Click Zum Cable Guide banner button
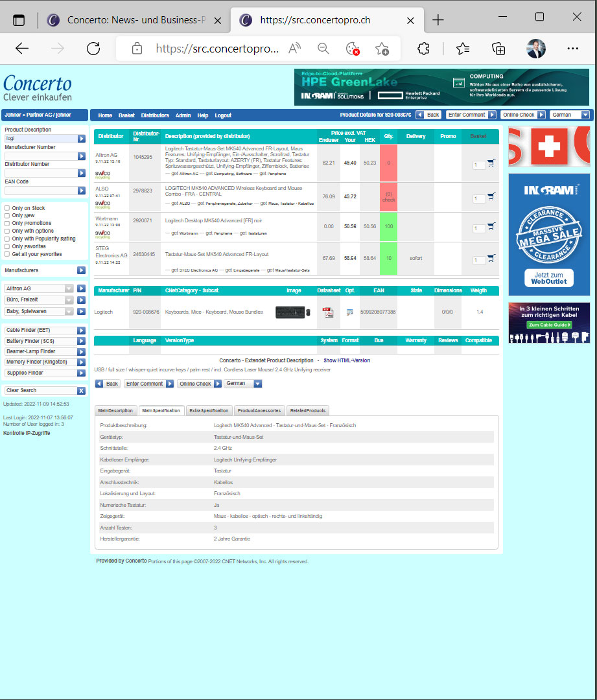Screen dimensions: 597x700 click(x=550, y=325)
